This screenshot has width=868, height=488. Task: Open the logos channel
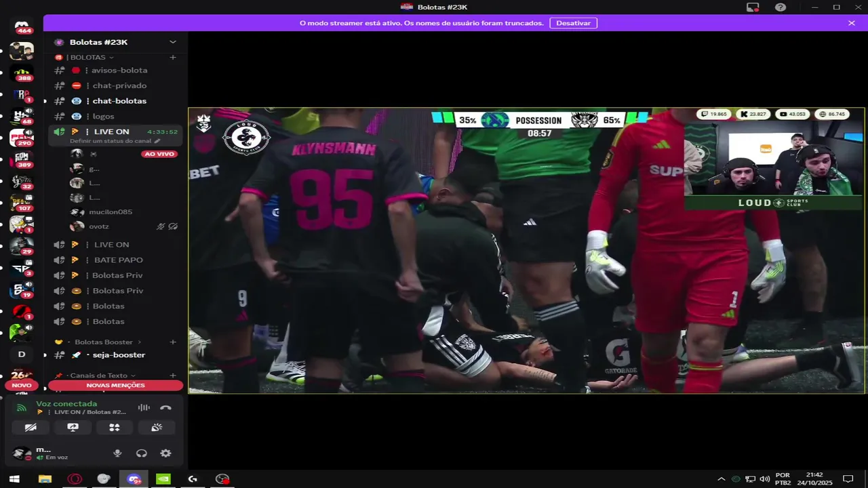click(x=115, y=117)
